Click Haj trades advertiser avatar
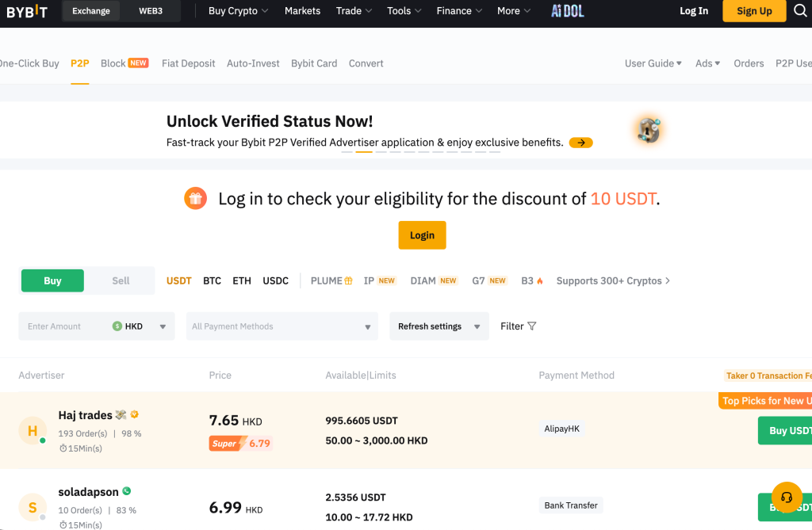This screenshot has height=530, width=812. coord(33,431)
